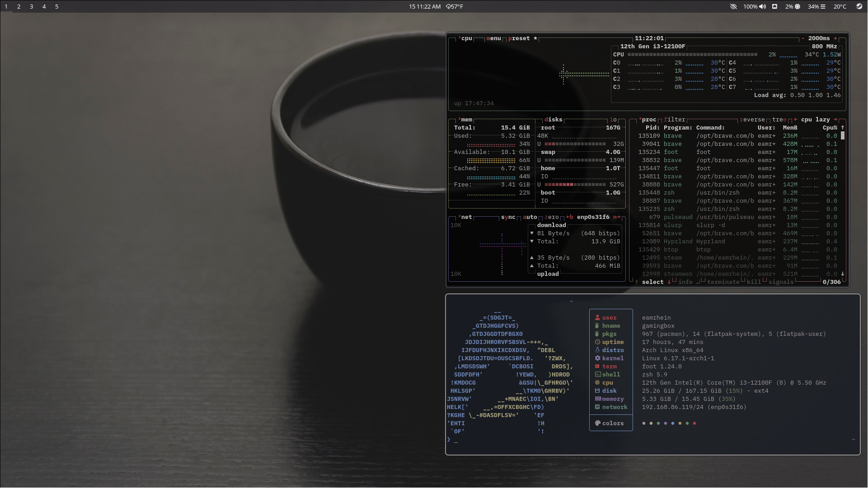Open the btop menu

click(x=493, y=38)
